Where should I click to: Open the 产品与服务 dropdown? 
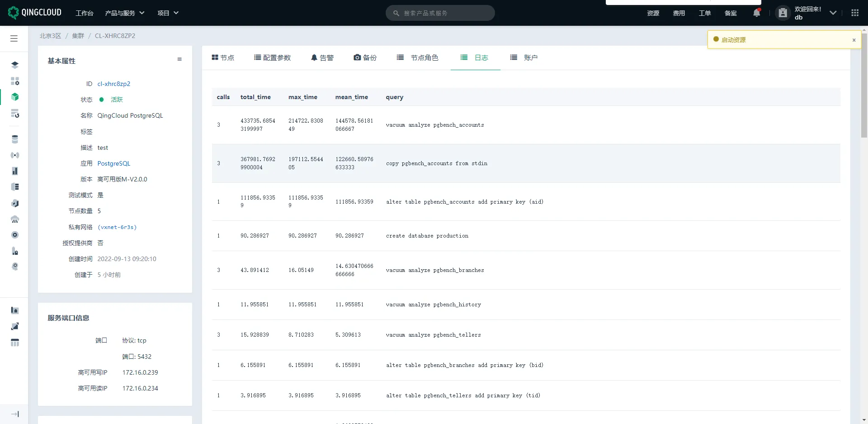(124, 13)
